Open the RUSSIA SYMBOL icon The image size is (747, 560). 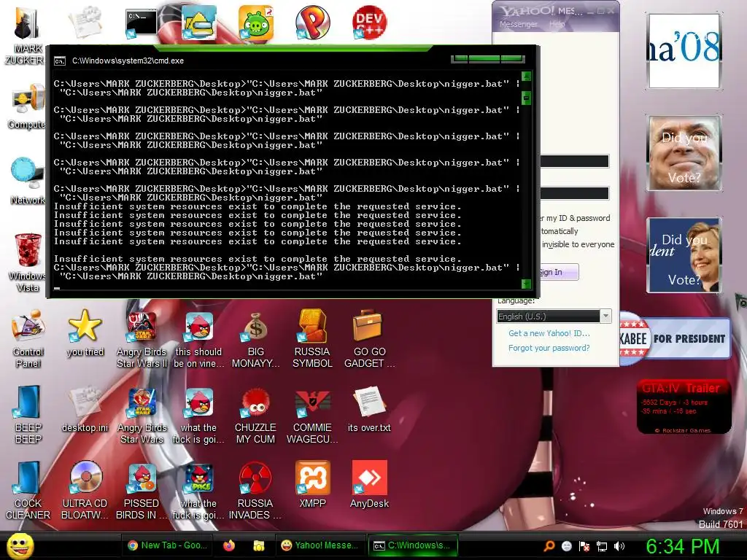point(312,338)
